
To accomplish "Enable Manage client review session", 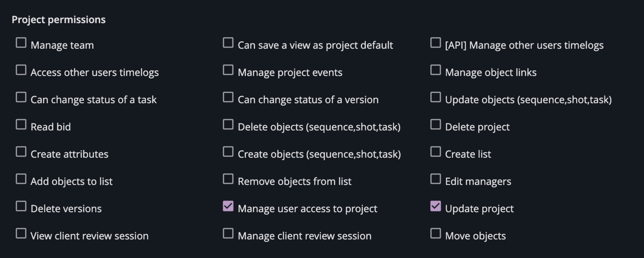I will click(228, 233).
